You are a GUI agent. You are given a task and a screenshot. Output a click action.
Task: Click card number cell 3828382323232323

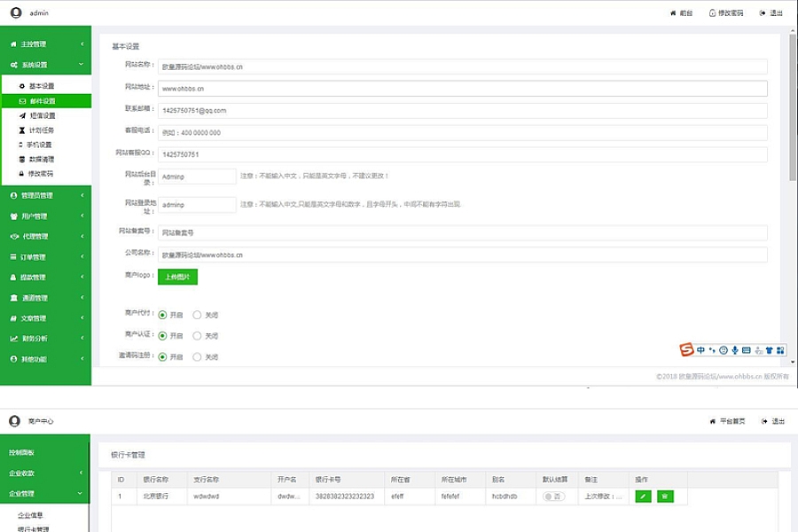(x=345, y=497)
